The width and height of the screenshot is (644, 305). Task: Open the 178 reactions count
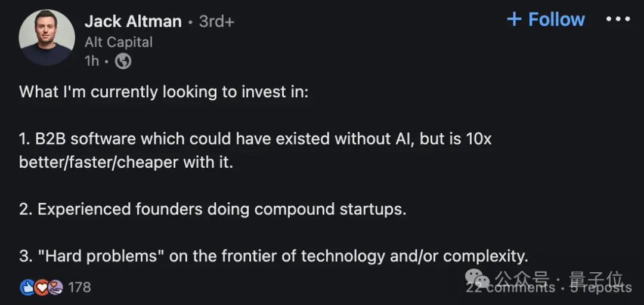coord(80,287)
